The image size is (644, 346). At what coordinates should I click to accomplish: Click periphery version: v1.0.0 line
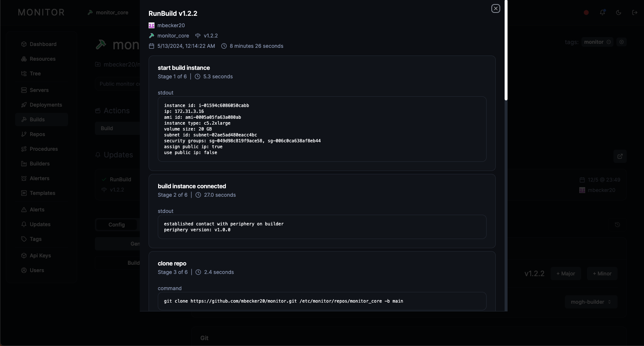pyautogui.click(x=197, y=230)
